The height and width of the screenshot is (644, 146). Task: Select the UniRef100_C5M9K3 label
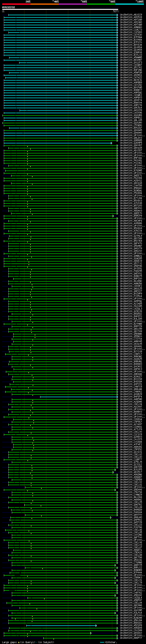(x=131, y=578)
